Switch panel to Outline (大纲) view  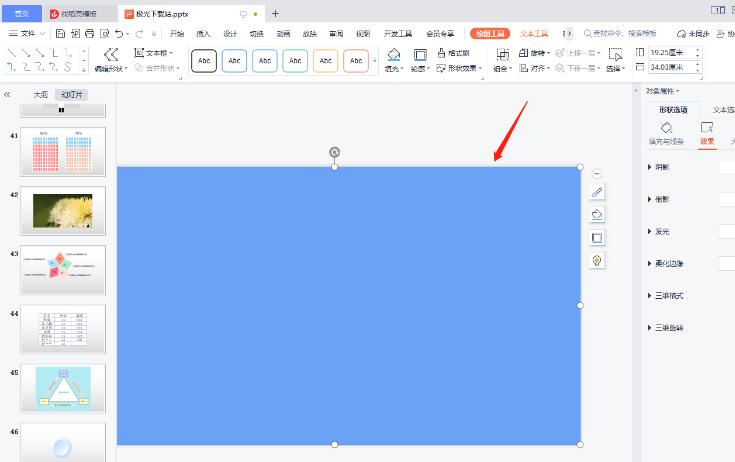click(x=40, y=94)
